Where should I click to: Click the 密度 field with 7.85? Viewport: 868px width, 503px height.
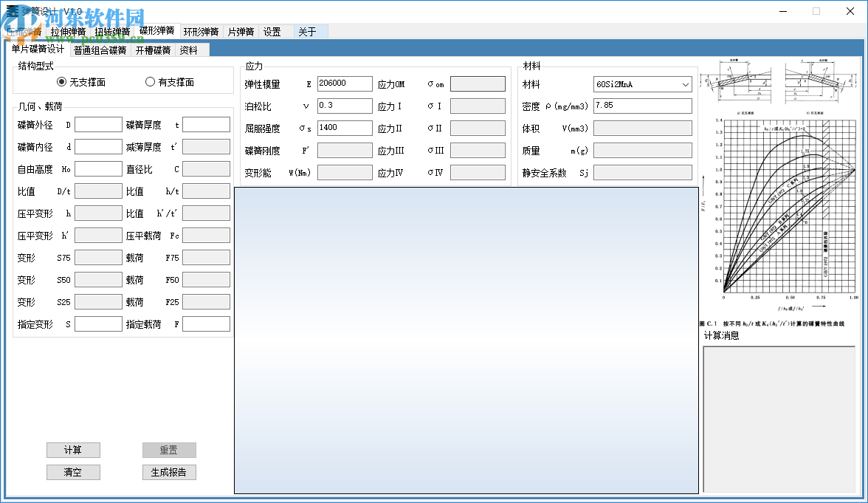pos(643,106)
